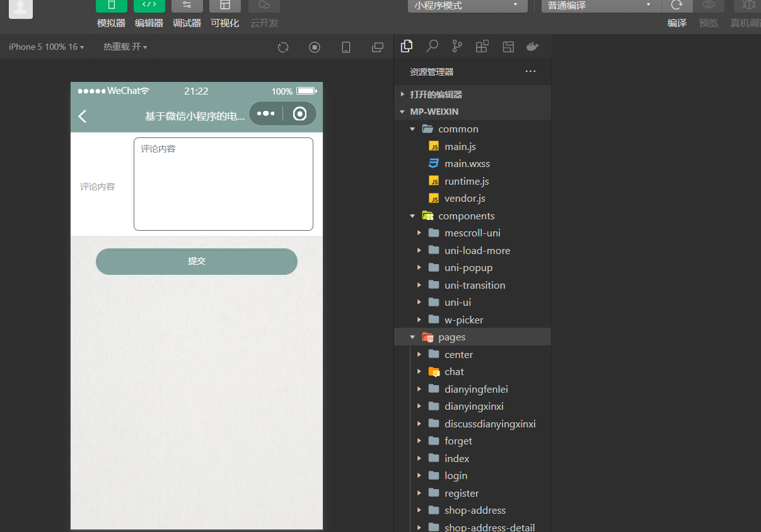Click the 资源管理器 panel title

pyautogui.click(x=432, y=72)
